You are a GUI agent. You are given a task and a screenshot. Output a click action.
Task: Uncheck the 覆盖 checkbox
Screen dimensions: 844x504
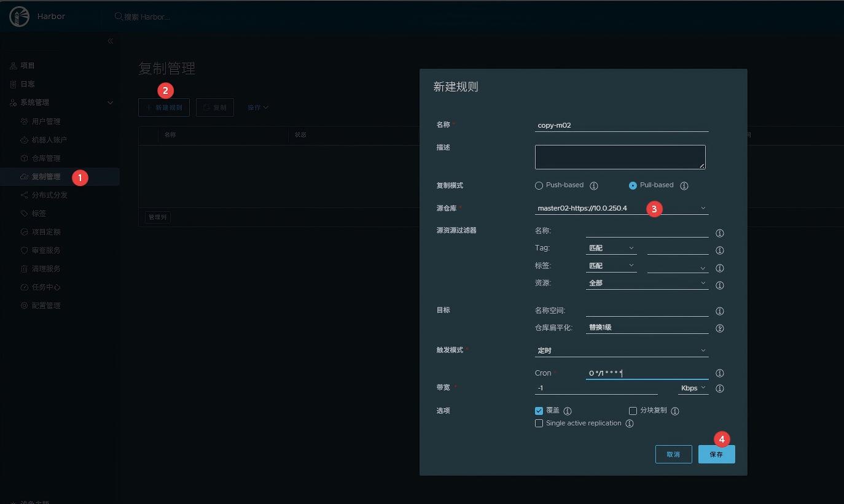pyautogui.click(x=539, y=411)
